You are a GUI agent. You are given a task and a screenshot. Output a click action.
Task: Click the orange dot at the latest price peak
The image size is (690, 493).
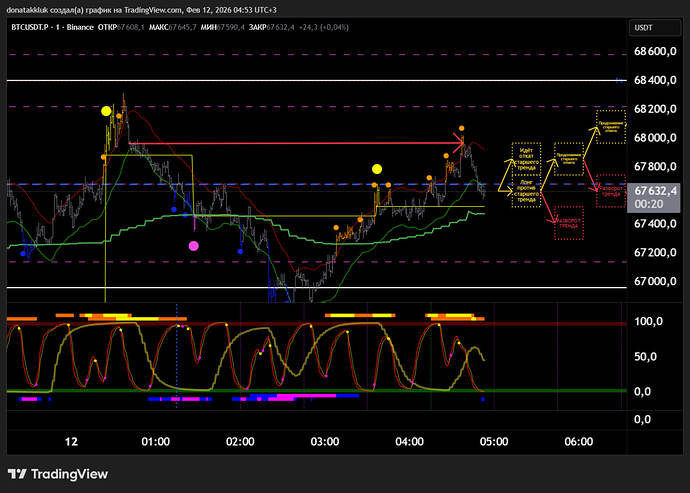point(462,129)
